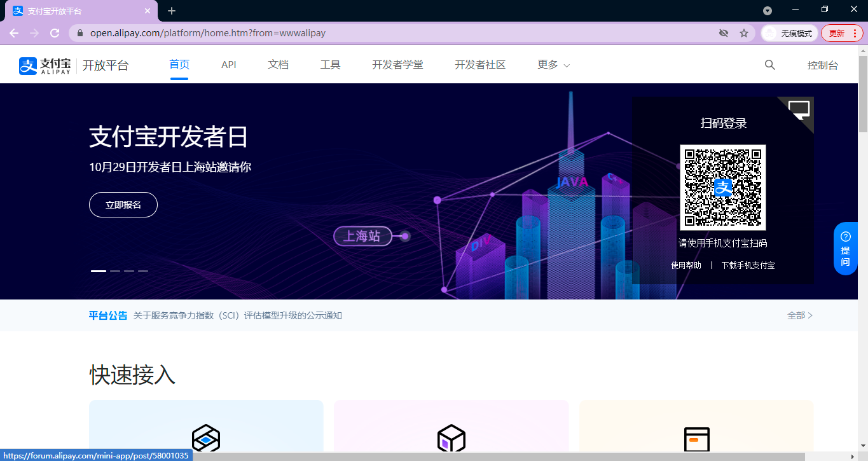The width and height of the screenshot is (868, 461).
Task: Refresh the page with the browser reload icon
Action: pyautogui.click(x=55, y=33)
